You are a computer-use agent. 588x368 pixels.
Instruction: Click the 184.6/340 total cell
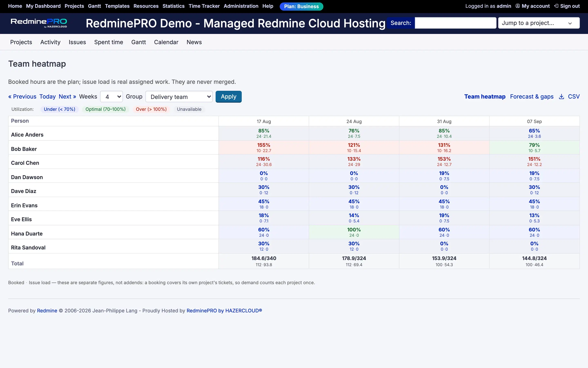(264, 261)
